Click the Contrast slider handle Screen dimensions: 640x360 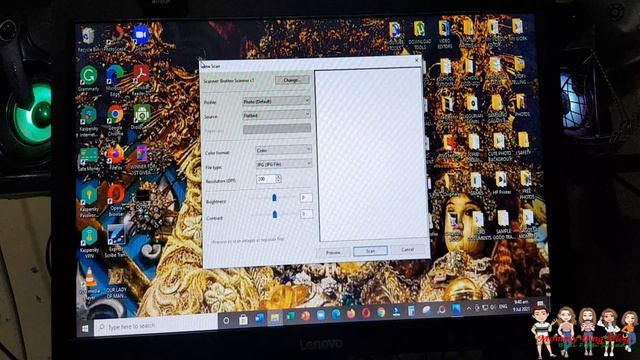tap(275, 214)
